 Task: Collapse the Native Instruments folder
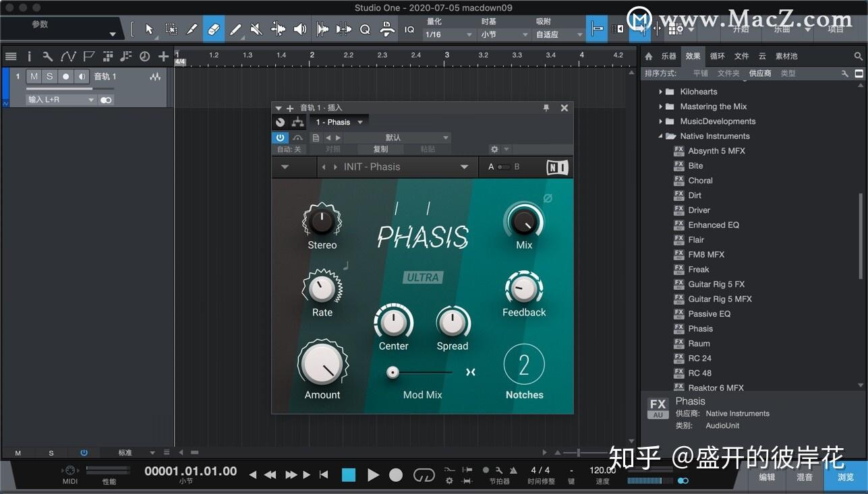(x=661, y=136)
